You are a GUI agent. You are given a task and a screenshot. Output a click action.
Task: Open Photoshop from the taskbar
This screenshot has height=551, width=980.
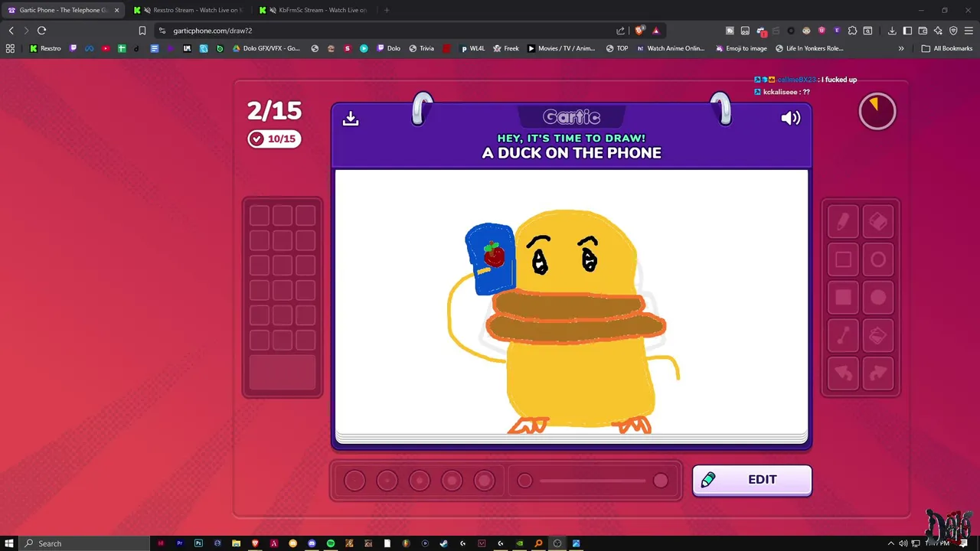(198, 543)
